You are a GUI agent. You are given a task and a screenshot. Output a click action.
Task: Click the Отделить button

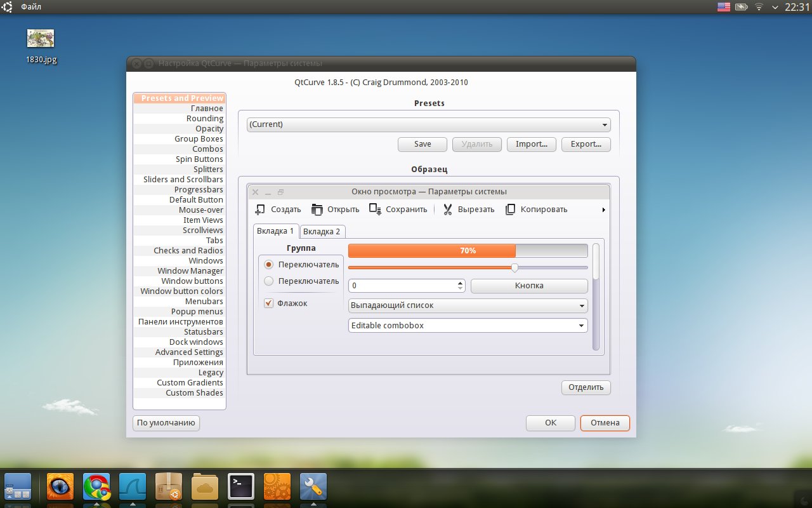coord(586,387)
